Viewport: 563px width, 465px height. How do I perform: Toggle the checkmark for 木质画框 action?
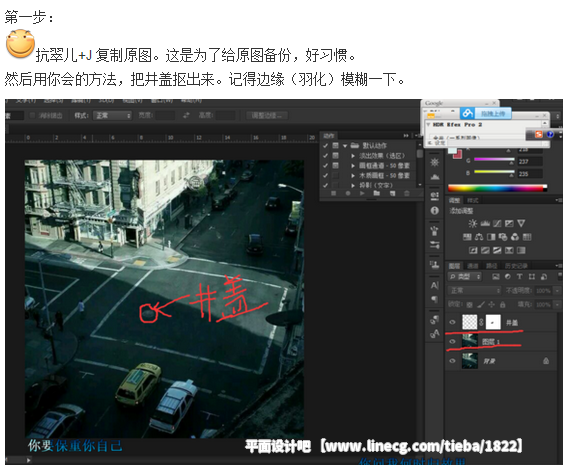coord(325,176)
